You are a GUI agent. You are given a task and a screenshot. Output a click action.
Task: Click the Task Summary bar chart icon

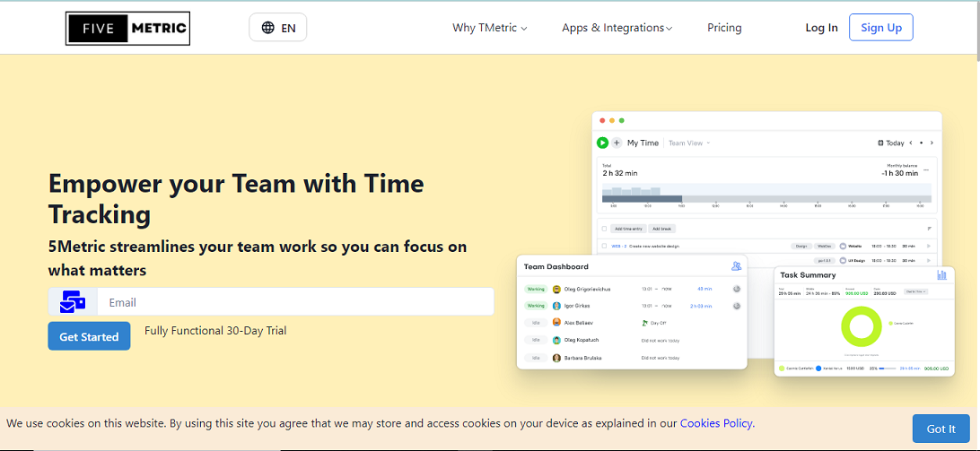pyautogui.click(x=941, y=274)
